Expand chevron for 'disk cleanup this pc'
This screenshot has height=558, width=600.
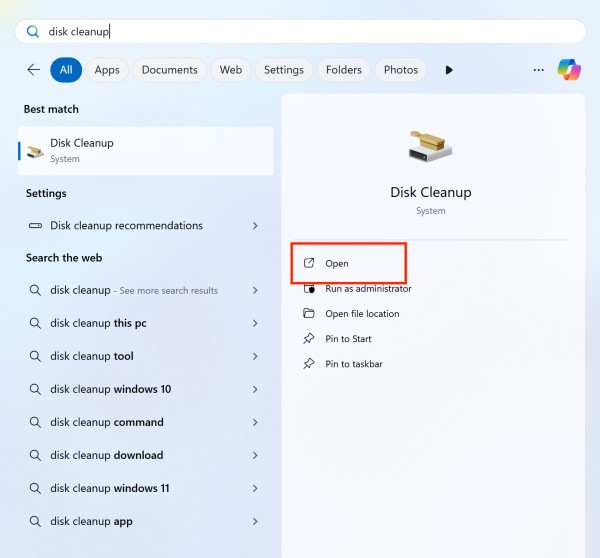pyautogui.click(x=255, y=323)
